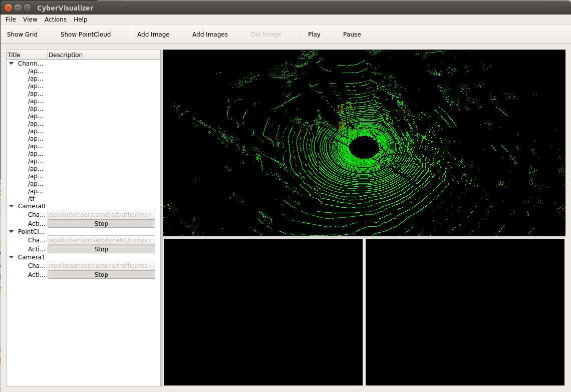The width and height of the screenshot is (571, 392).
Task: Select the /tf channel entry
Action: 32,198
